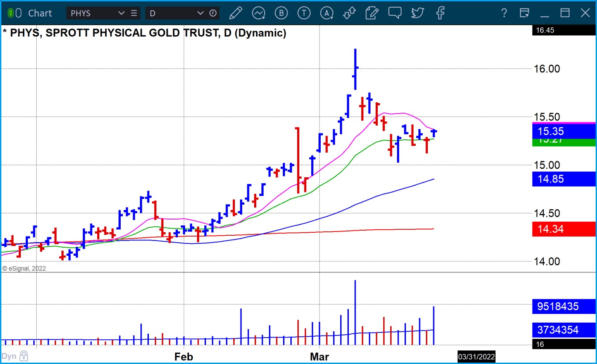Close the Chart window
The image size is (597, 364).
click(585, 13)
